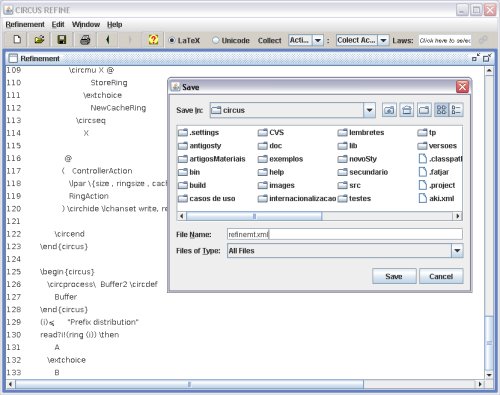Click the file list scroll right arrow
The width and height of the screenshot is (500, 395).
458,216
